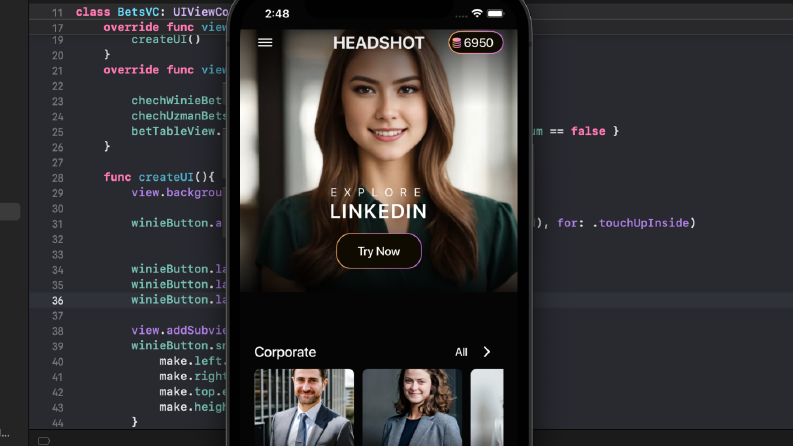Click the phone's battery status icon
Screen dimensions: 793x446
click(x=496, y=13)
